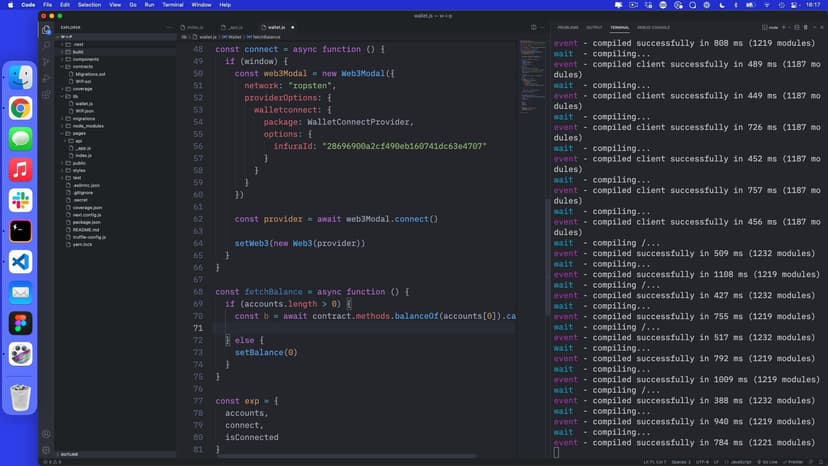Screen dimensions: 828x466
Task: Open the Extensions view
Action: pos(46,94)
